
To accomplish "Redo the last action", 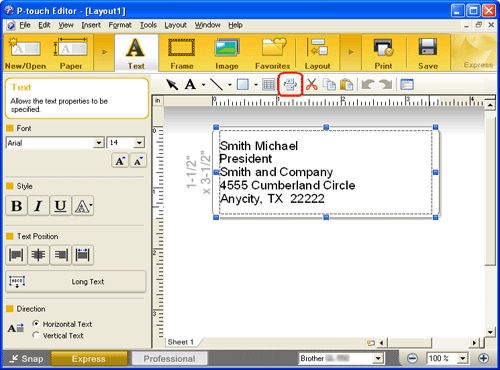I will coord(386,84).
